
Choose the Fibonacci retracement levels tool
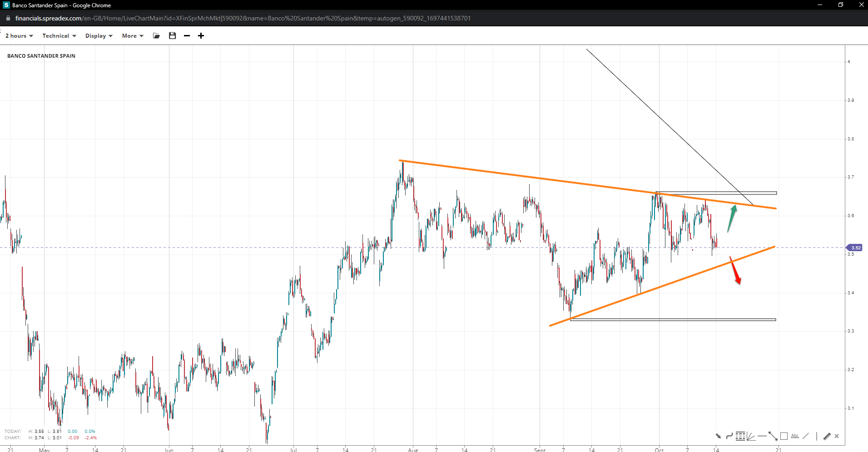pyautogui.click(x=740, y=436)
